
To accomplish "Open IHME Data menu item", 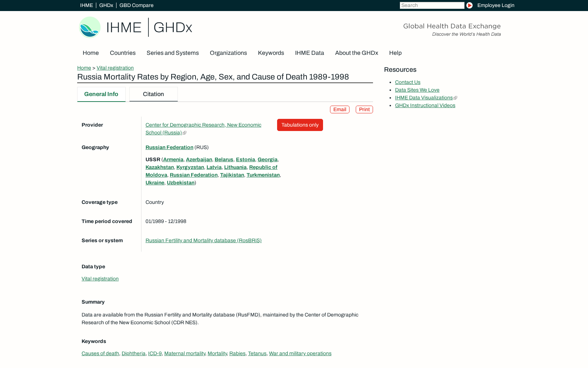I will pos(309,53).
